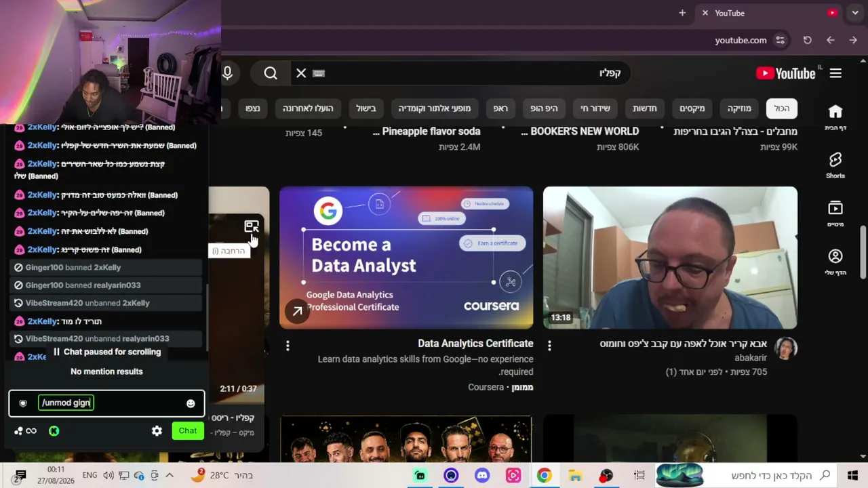Viewport: 868px width, 488px height.
Task: Expand the mini player preview icon
Action: pos(251,226)
